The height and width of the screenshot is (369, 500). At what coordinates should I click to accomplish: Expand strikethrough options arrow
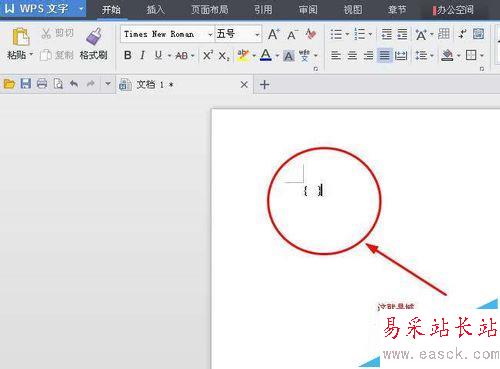click(193, 56)
